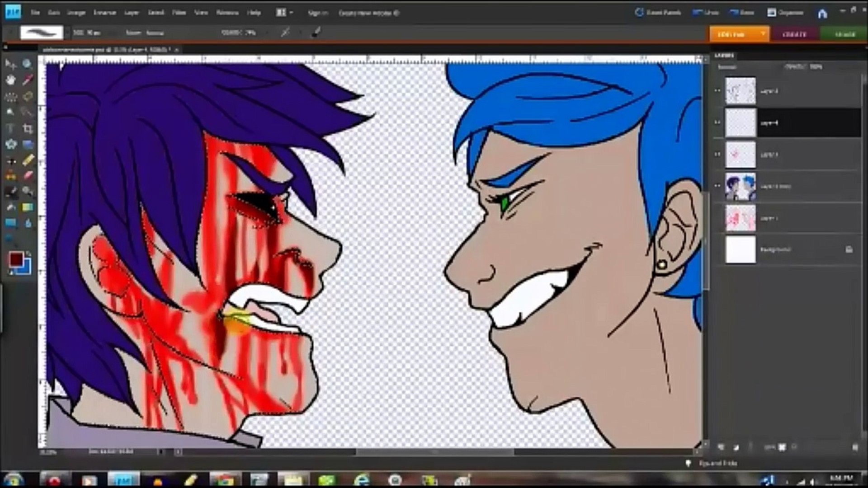Toggle visibility of selected Layer 4
Image resolution: width=868 pixels, height=488 pixels.
pos(717,122)
